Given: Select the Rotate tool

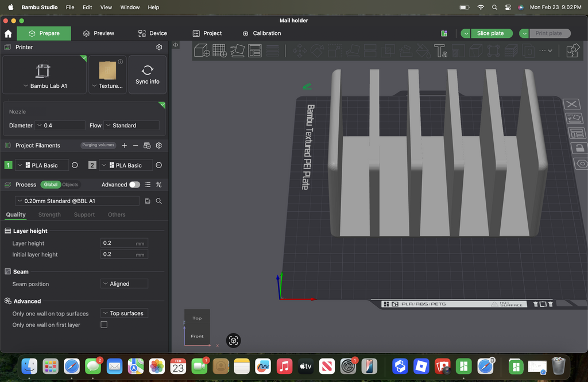Looking at the screenshot, I should pos(317,50).
